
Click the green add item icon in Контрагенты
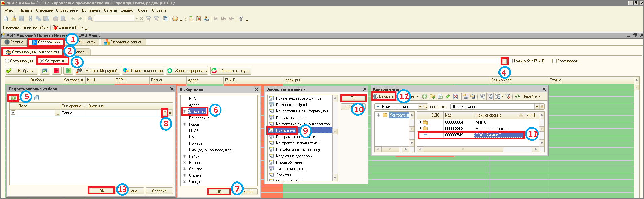[x=425, y=97]
